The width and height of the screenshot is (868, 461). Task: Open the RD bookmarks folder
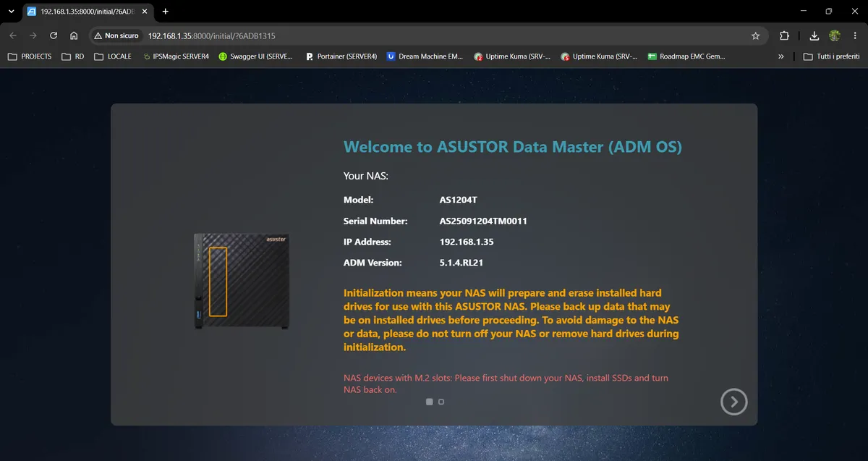click(73, 56)
